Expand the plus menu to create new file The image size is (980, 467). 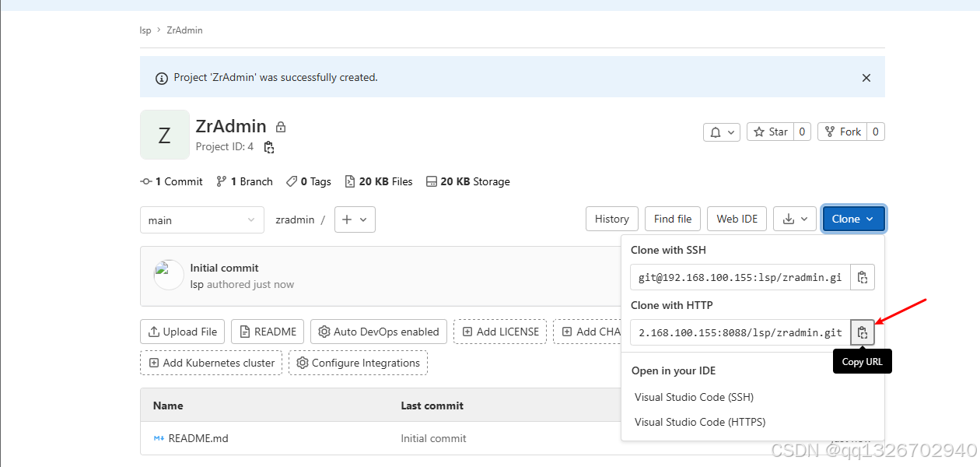[354, 219]
